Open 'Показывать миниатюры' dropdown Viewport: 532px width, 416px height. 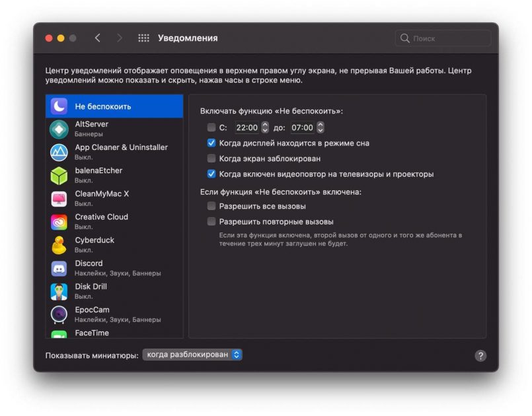coord(193,355)
